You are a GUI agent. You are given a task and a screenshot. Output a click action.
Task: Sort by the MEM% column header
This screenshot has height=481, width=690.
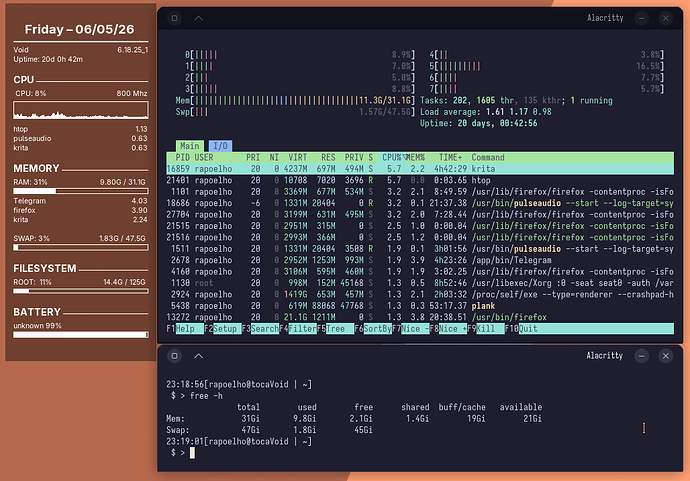(x=415, y=158)
